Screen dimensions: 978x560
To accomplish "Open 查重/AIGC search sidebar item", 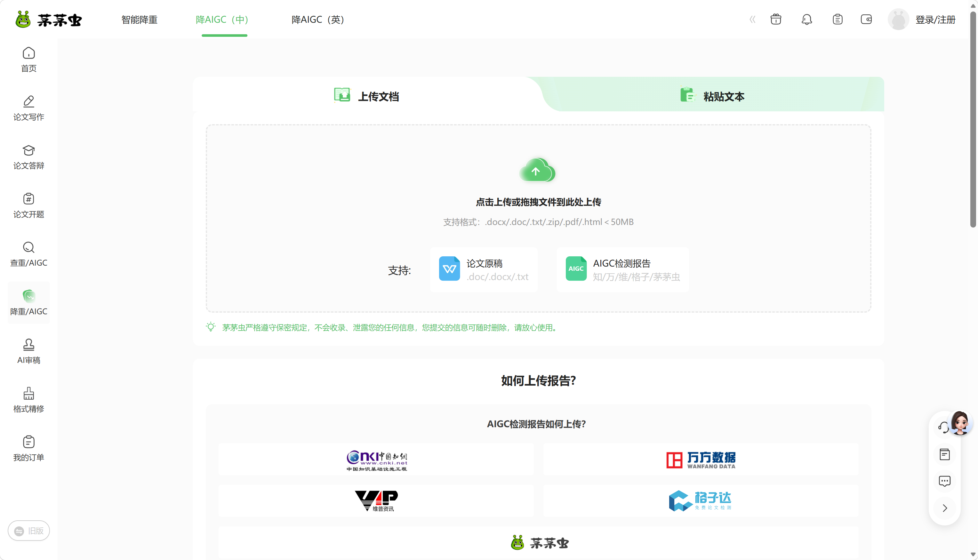I will pyautogui.click(x=28, y=254).
